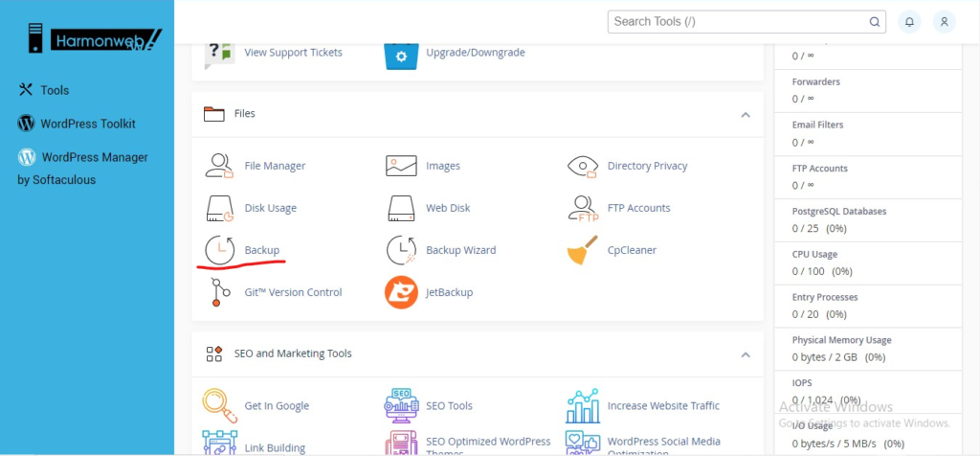
Task: Click the Backup Wizard link
Action: click(462, 250)
